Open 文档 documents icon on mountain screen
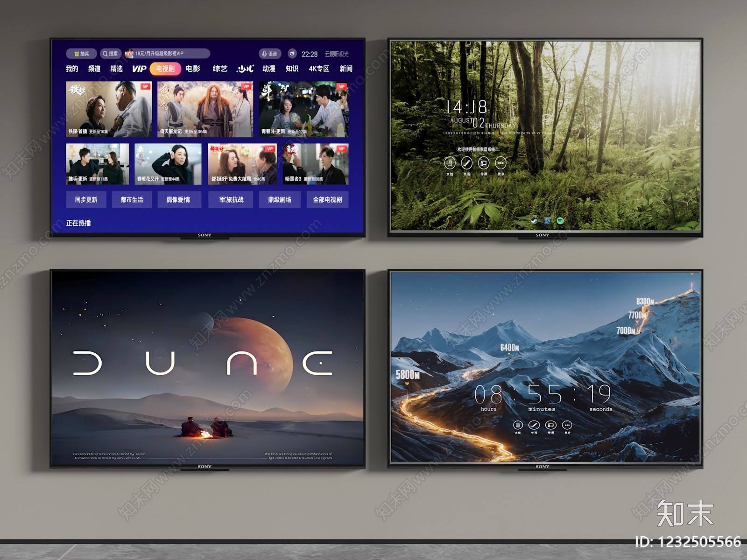Viewport: 747px width, 560px height. (517, 425)
